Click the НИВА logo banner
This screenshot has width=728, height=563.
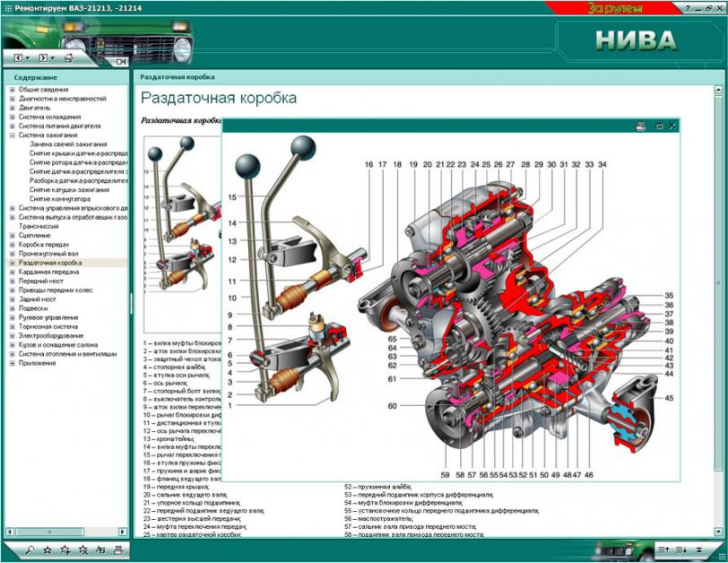[636, 40]
